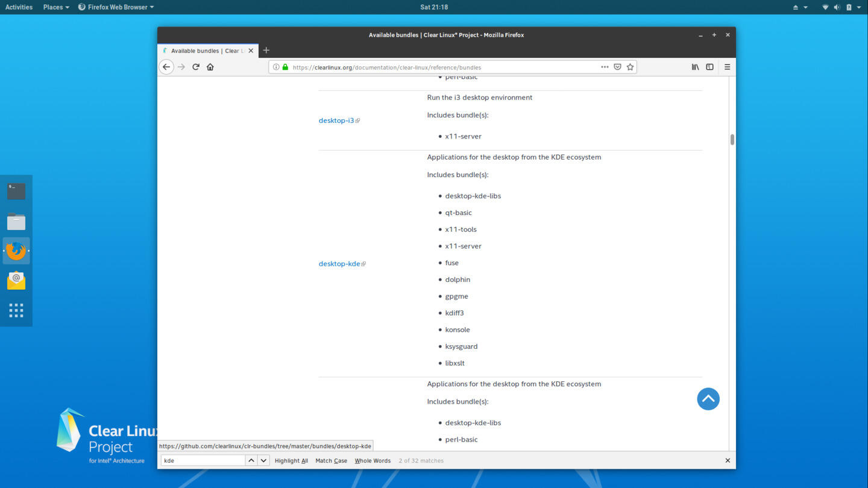Find previous match arrow
The width and height of the screenshot is (868, 488).
(251, 460)
